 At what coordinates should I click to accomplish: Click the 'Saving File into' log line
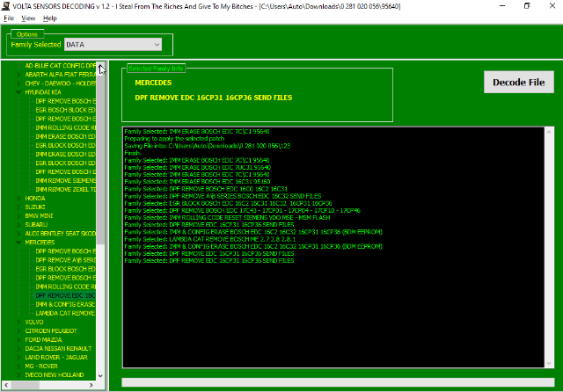tap(208, 146)
